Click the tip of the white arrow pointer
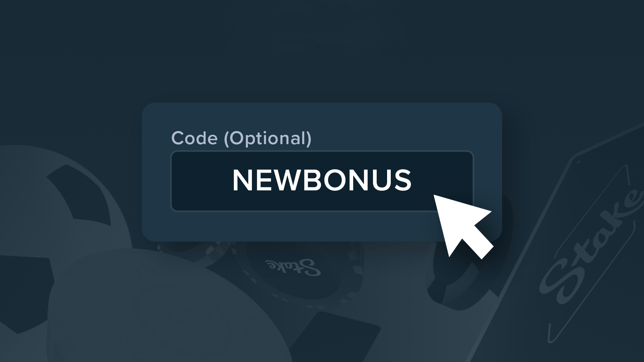The width and height of the screenshot is (644, 362). click(435, 196)
